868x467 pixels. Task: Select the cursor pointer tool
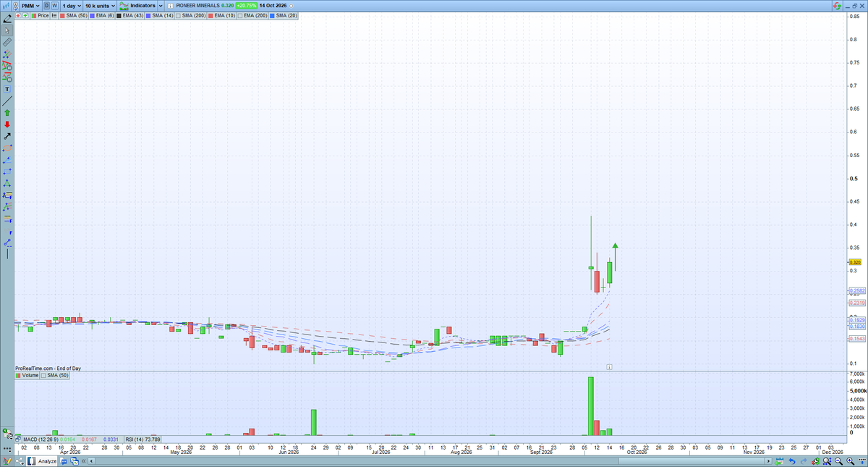click(x=7, y=30)
